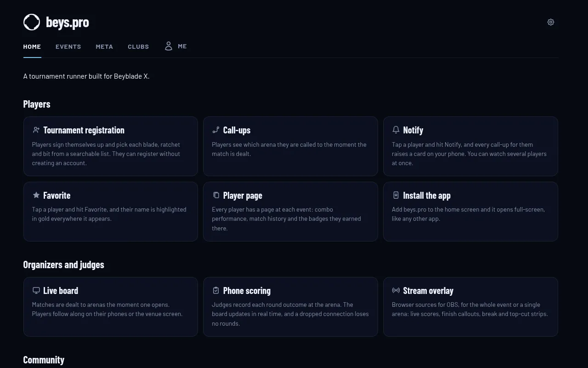Click the person icon beside ME
The height and width of the screenshot is (368, 588).
169,46
